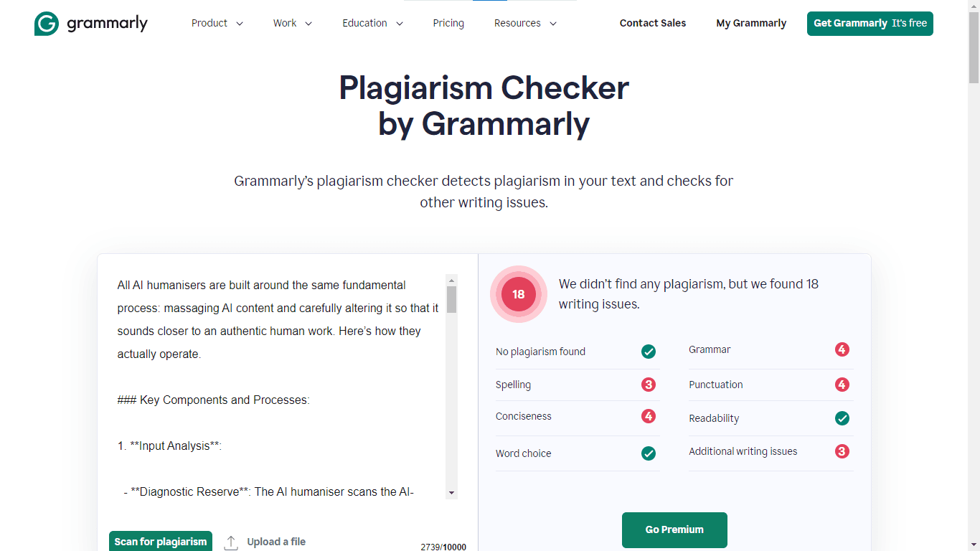Click the Additional writing issues count badge
980x551 pixels.
(x=842, y=451)
